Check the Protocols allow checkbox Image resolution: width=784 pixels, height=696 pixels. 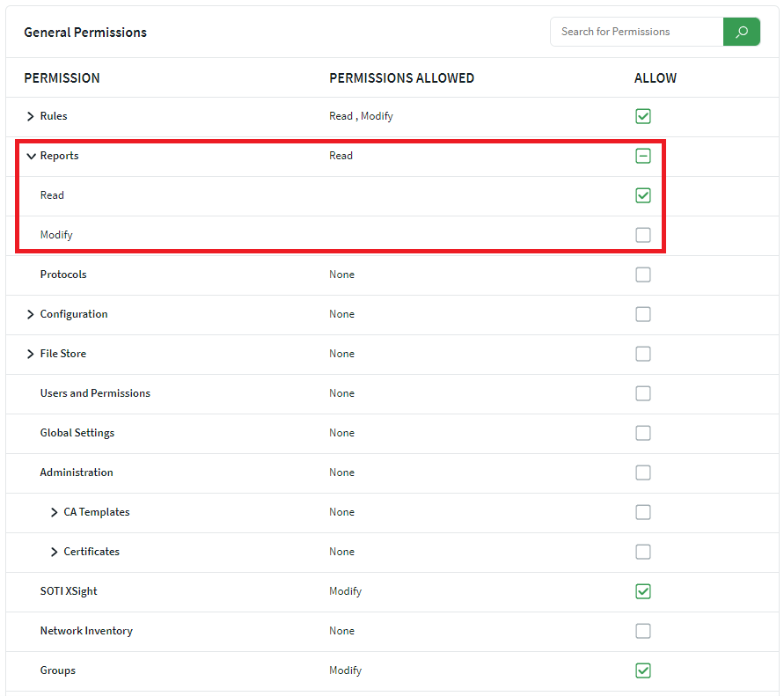pyautogui.click(x=643, y=275)
